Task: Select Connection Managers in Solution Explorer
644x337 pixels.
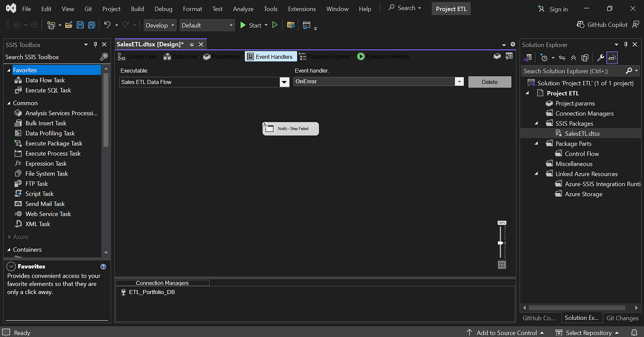Action: tap(585, 113)
